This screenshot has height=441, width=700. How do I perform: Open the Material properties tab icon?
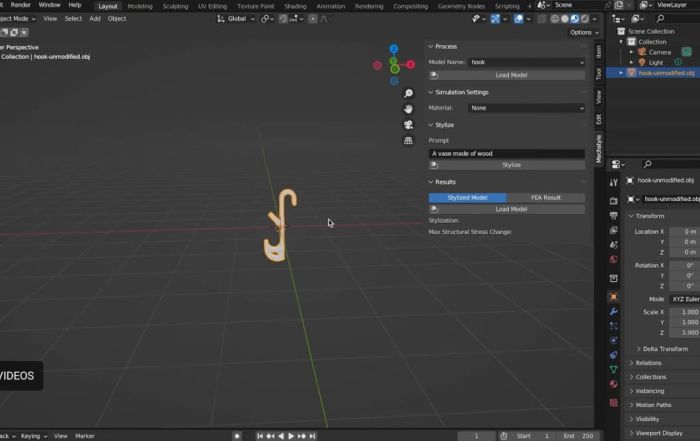613,384
